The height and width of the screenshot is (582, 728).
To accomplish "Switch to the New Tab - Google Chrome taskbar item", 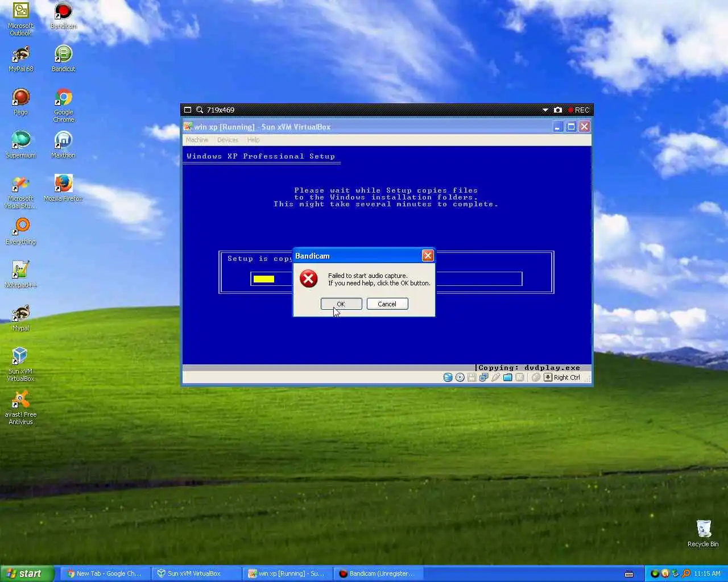I will pyautogui.click(x=105, y=573).
